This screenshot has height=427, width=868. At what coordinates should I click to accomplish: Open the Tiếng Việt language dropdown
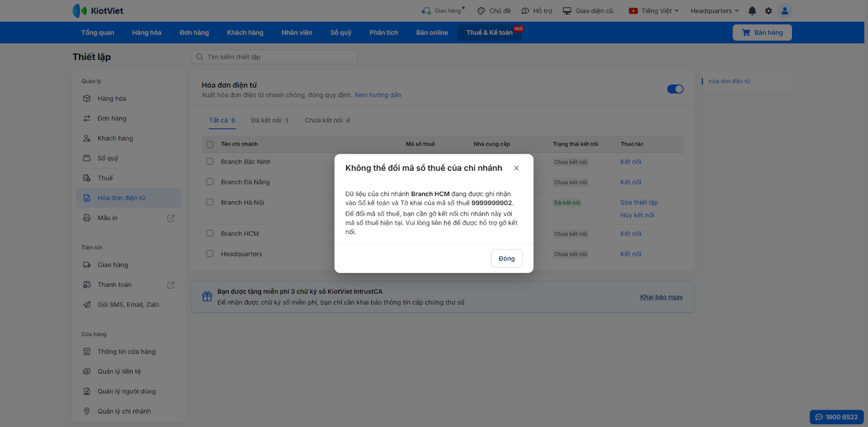tap(654, 11)
